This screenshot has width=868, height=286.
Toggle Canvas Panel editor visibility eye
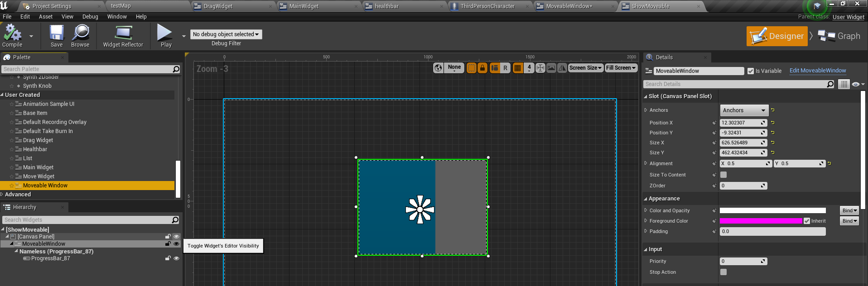click(176, 237)
